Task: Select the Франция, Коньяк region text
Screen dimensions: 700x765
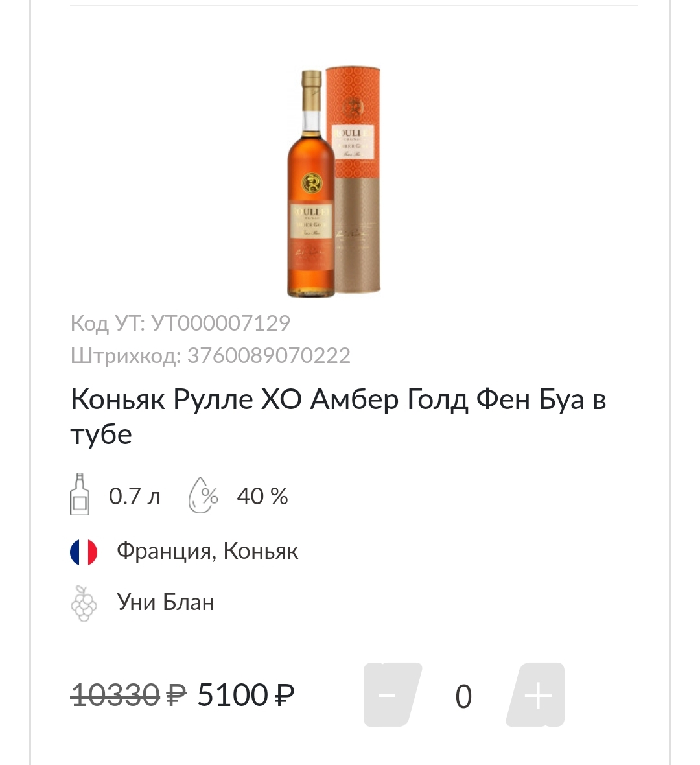Action: click(207, 552)
